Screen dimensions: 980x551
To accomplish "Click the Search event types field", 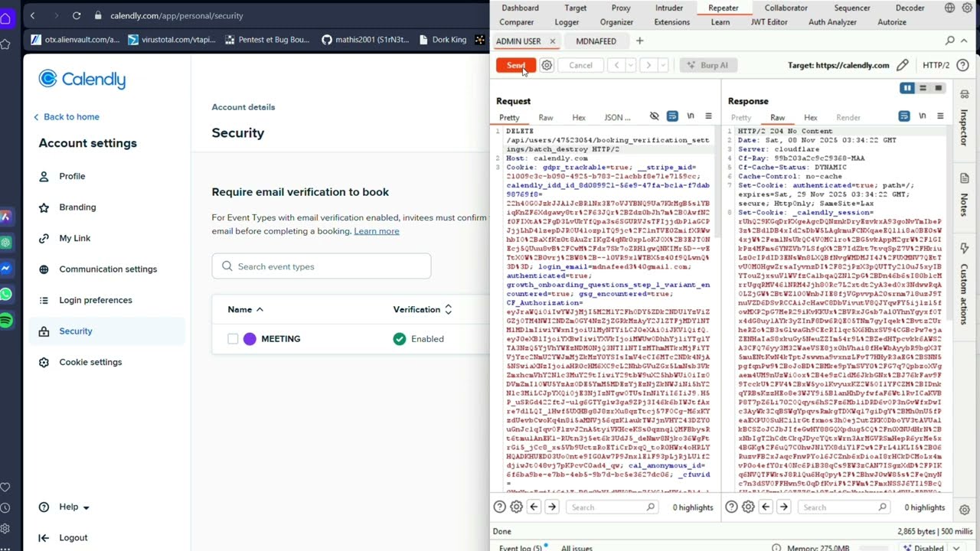I will pyautogui.click(x=322, y=266).
